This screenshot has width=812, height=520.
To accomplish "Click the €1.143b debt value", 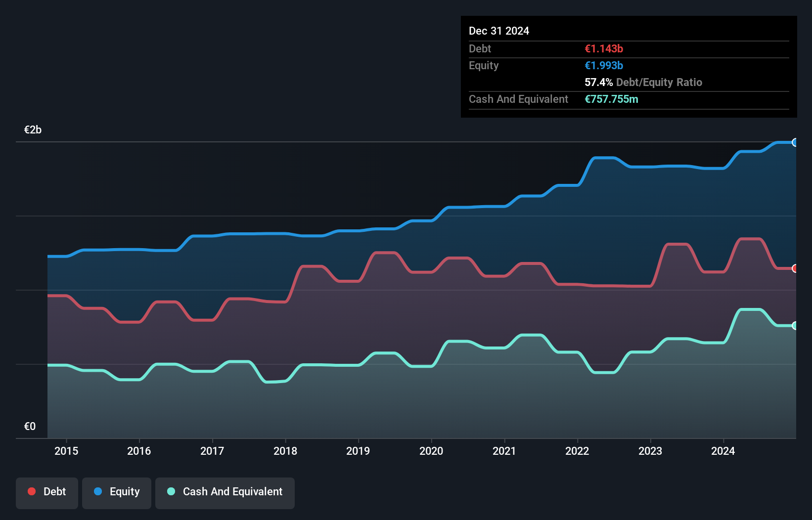I will 604,48.
